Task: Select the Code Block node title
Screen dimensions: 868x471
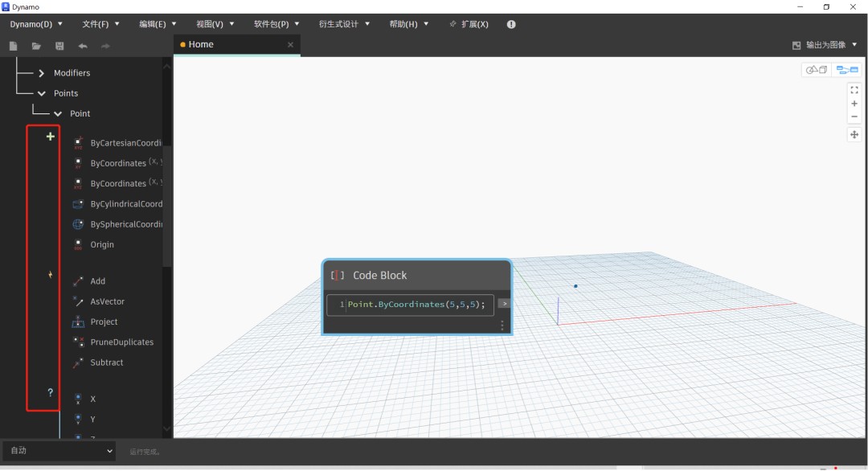Action: [x=379, y=275]
